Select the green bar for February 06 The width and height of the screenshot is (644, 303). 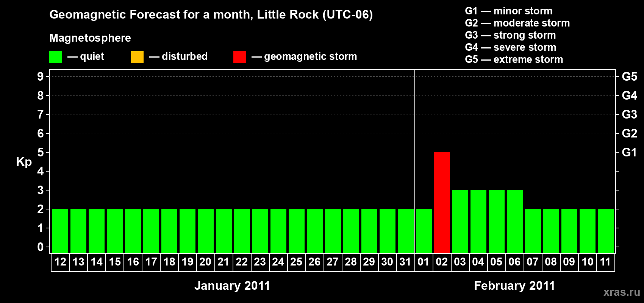pos(515,221)
